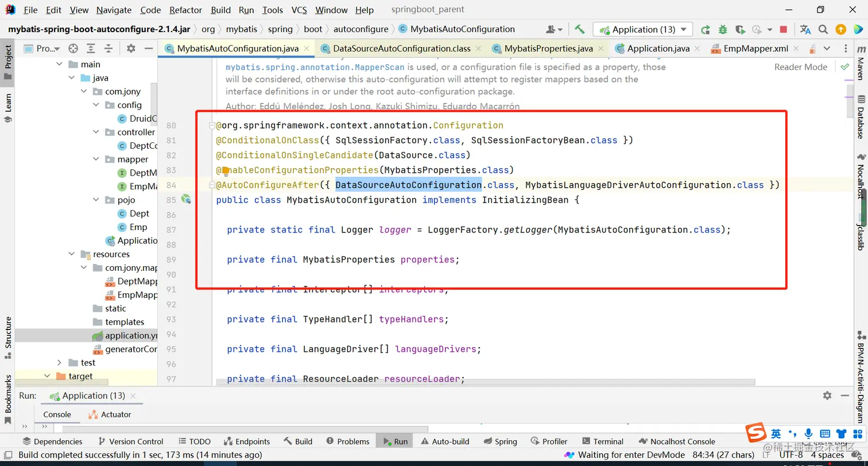Open the Learn tool window
Image resolution: width=868 pixels, height=466 pixels.
8,108
